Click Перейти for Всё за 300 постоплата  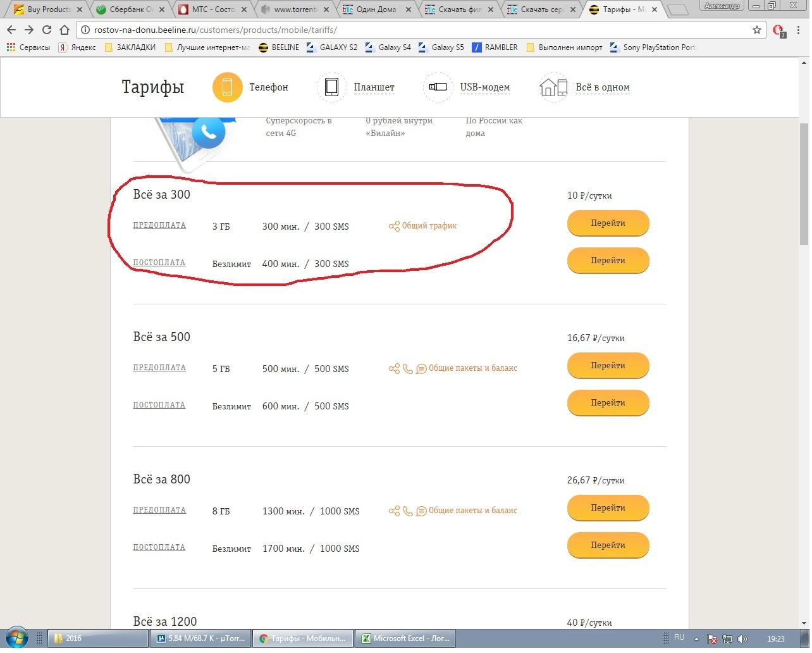tap(608, 261)
